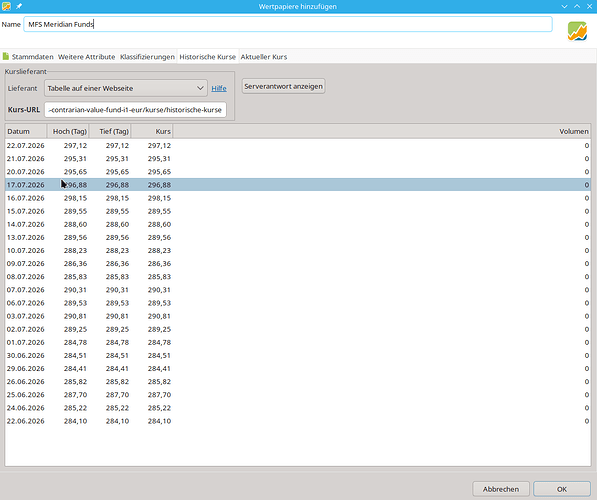Sort by the Volumen column header

(x=382, y=131)
